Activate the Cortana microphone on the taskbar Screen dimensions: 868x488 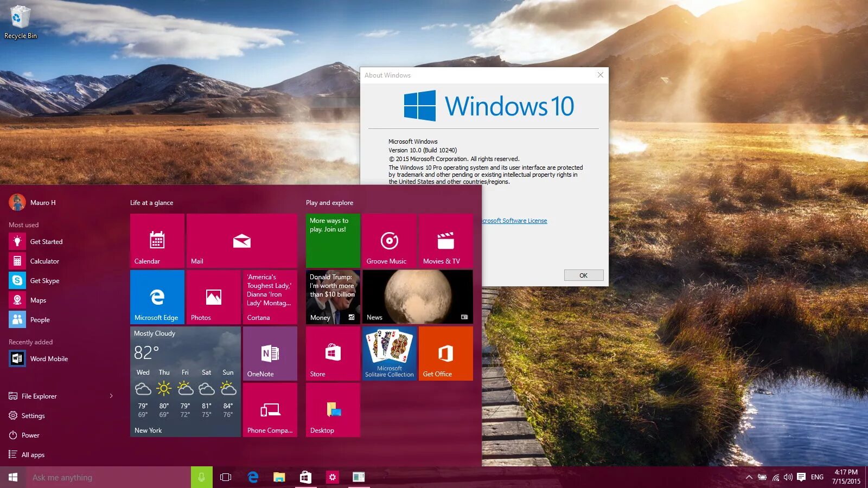[x=202, y=477]
